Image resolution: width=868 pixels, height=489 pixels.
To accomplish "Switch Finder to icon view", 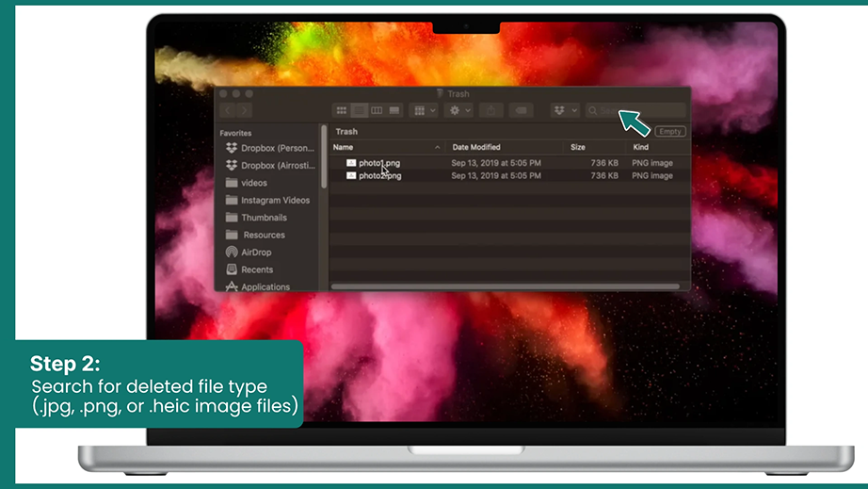I will 342,110.
